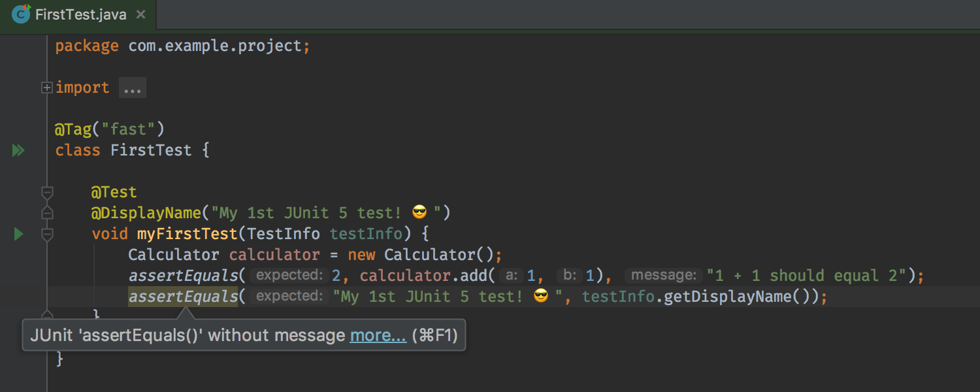Place cursor on com.example.project
The height and width of the screenshot is (392, 980).
pos(215,46)
